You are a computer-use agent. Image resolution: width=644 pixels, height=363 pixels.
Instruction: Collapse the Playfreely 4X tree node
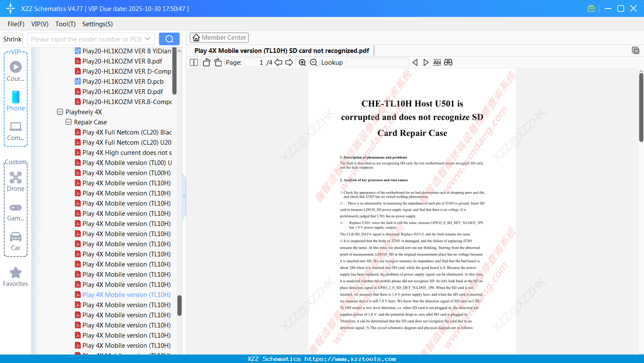pos(60,112)
